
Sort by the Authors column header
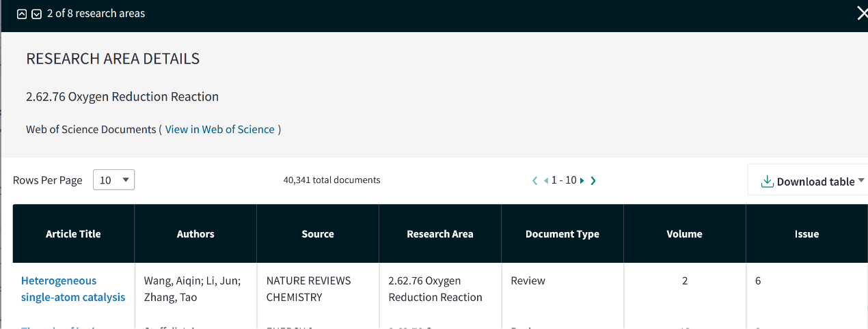tap(195, 234)
